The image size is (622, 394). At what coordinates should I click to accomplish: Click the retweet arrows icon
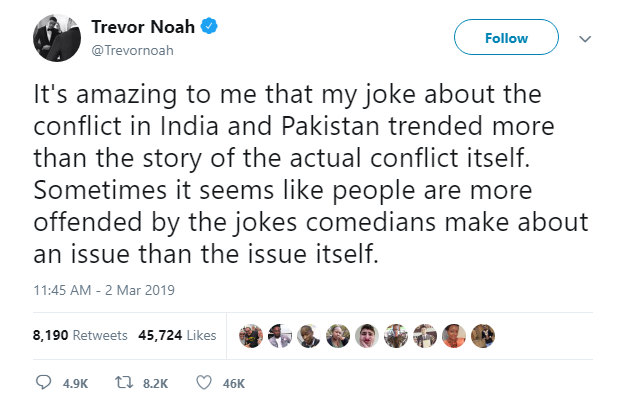(x=124, y=383)
